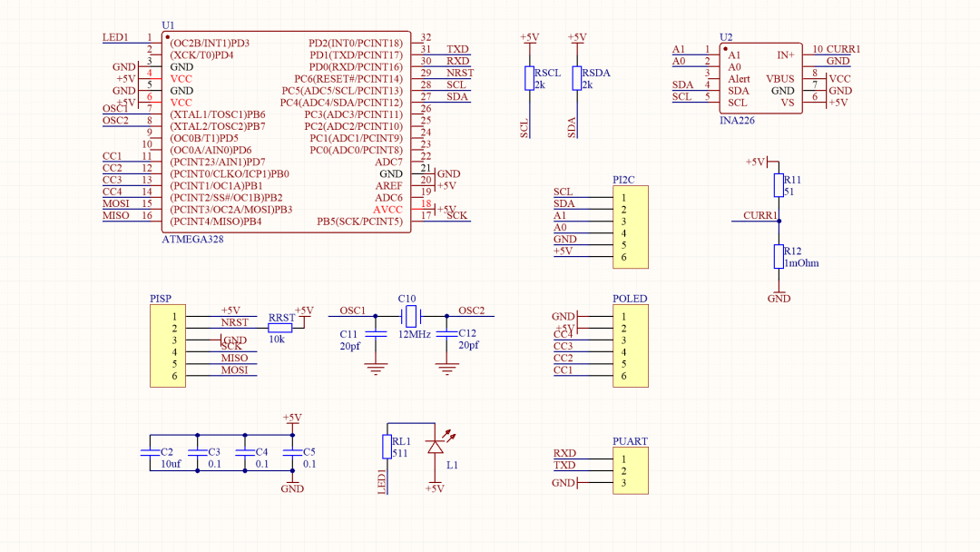Click the 10uf value of C2
980x552 pixels.
[171, 464]
